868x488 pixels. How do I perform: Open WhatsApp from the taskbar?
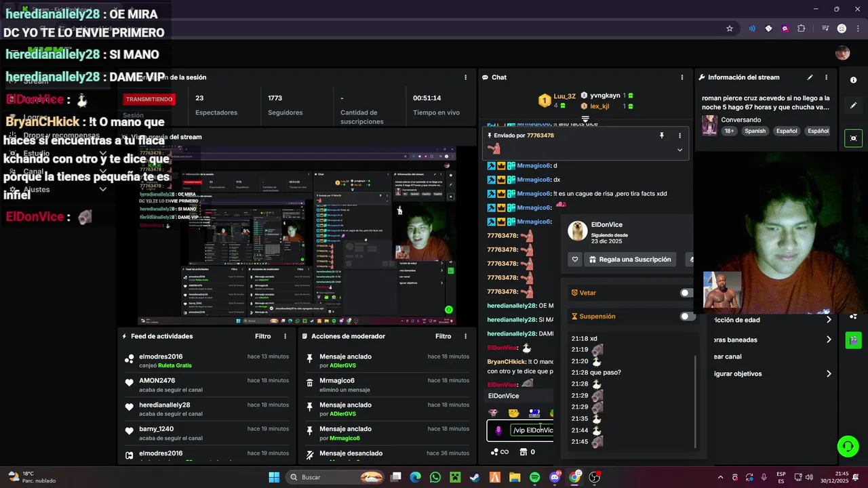click(435, 477)
